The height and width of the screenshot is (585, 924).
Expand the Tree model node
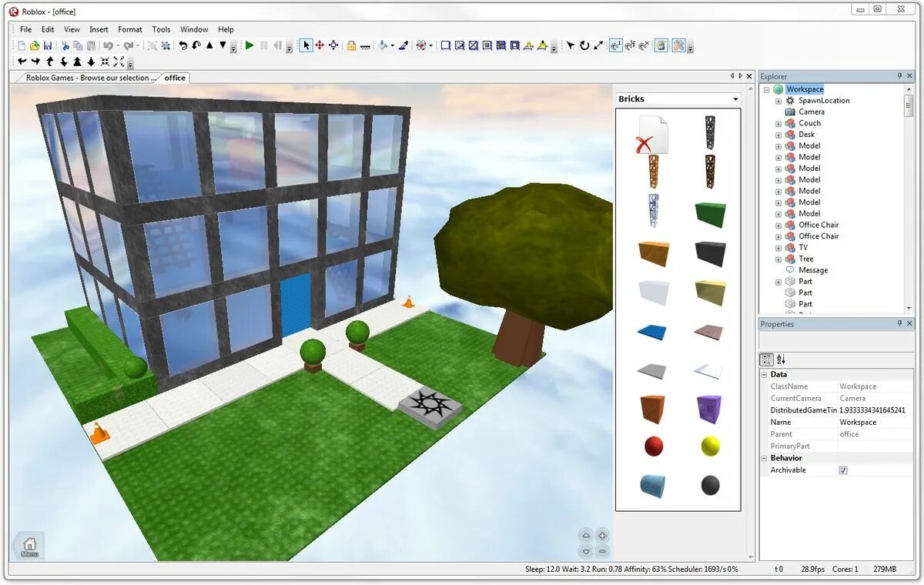coord(778,259)
